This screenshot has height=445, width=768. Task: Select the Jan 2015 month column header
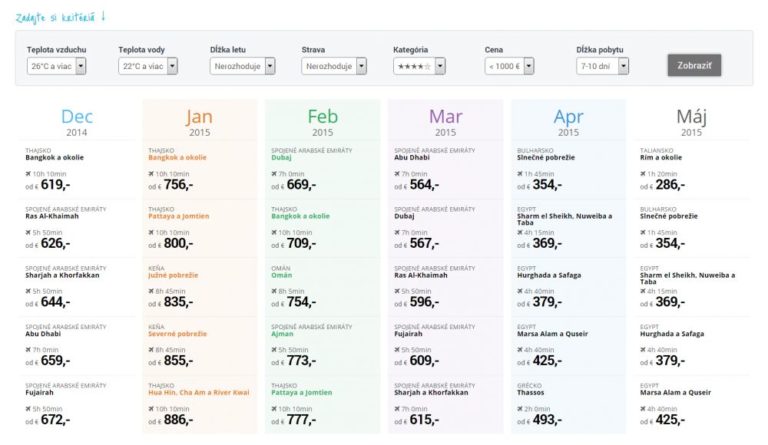(x=199, y=121)
